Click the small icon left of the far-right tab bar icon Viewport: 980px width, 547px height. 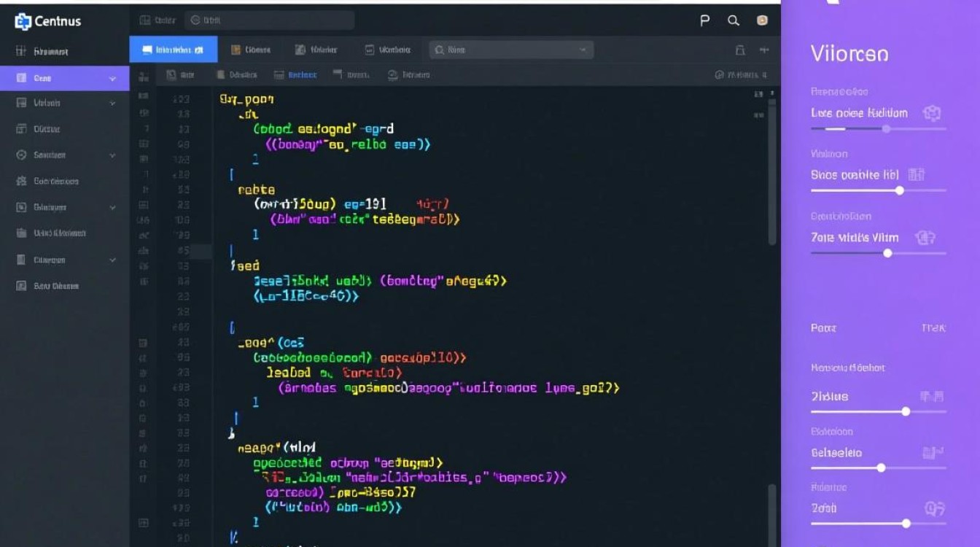[x=740, y=50]
